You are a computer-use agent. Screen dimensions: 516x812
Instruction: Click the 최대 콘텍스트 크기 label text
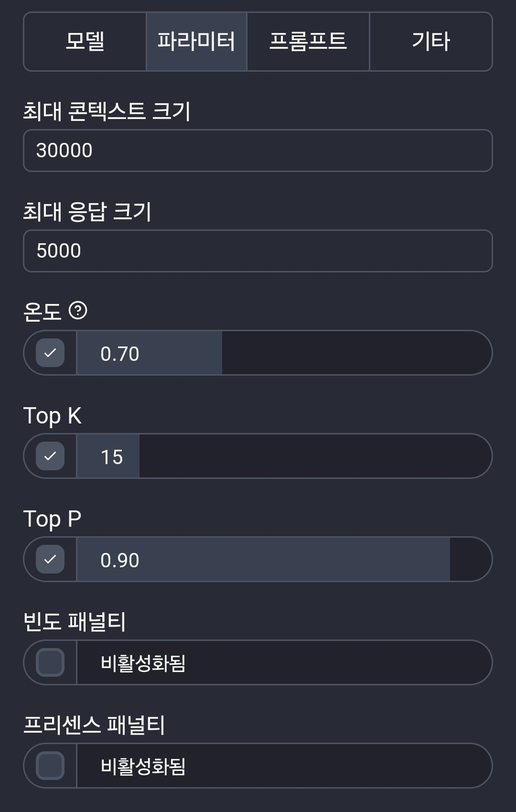(107, 111)
